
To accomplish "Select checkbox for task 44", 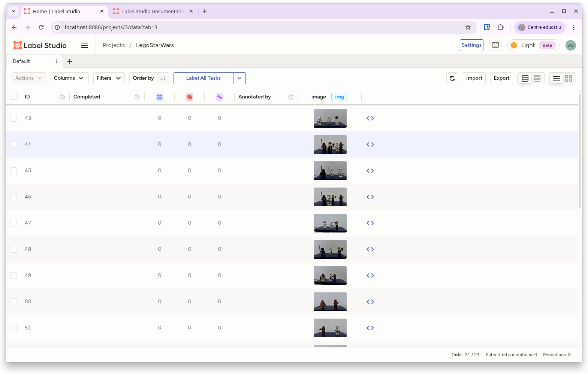I will click(x=13, y=145).
